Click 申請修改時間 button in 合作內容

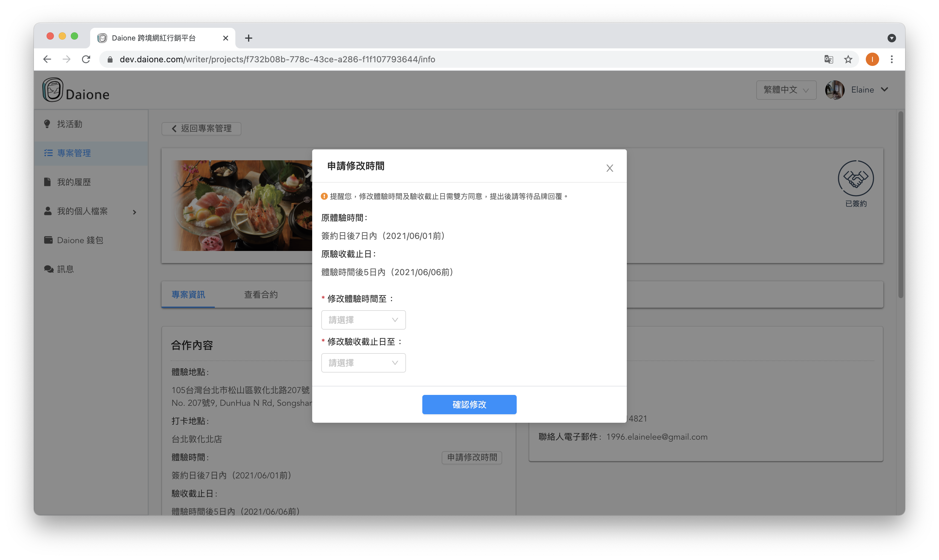coord(472,457)
